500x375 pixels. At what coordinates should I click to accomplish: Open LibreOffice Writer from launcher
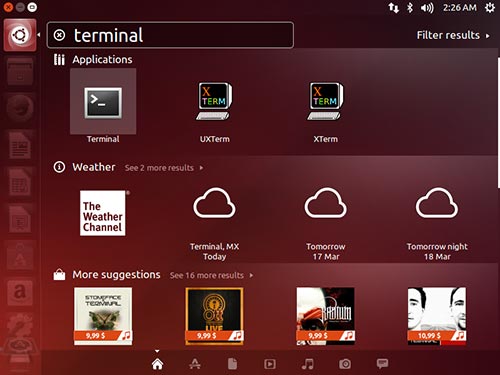click(x=20, y=145)
